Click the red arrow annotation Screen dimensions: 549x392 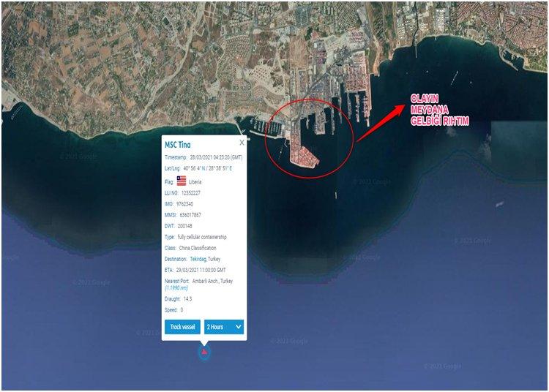pos(380,123)
